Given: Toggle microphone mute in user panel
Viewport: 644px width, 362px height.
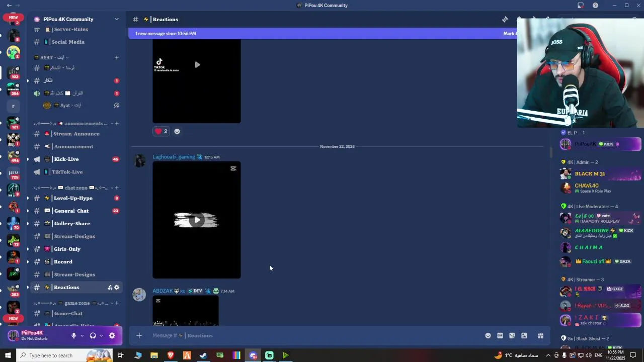Looking at the screenshot, I should (73, 335).
